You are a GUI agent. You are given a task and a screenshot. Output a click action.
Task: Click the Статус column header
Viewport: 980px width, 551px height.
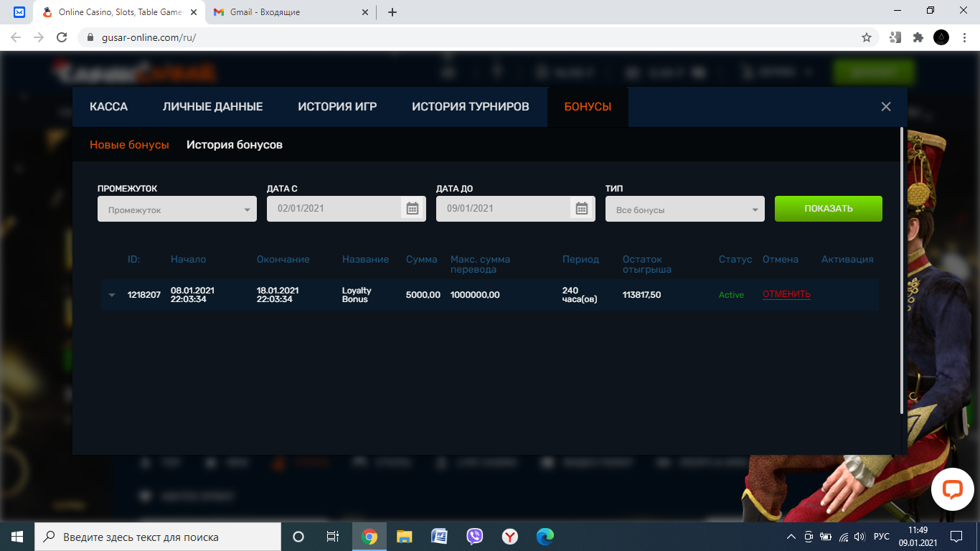point(735,260)
